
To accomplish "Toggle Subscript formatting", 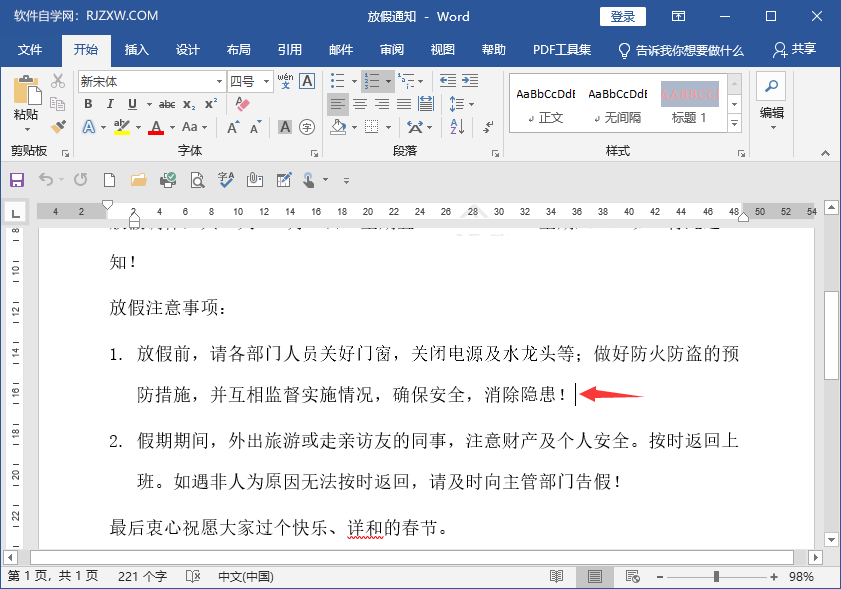I will point(189,104).
